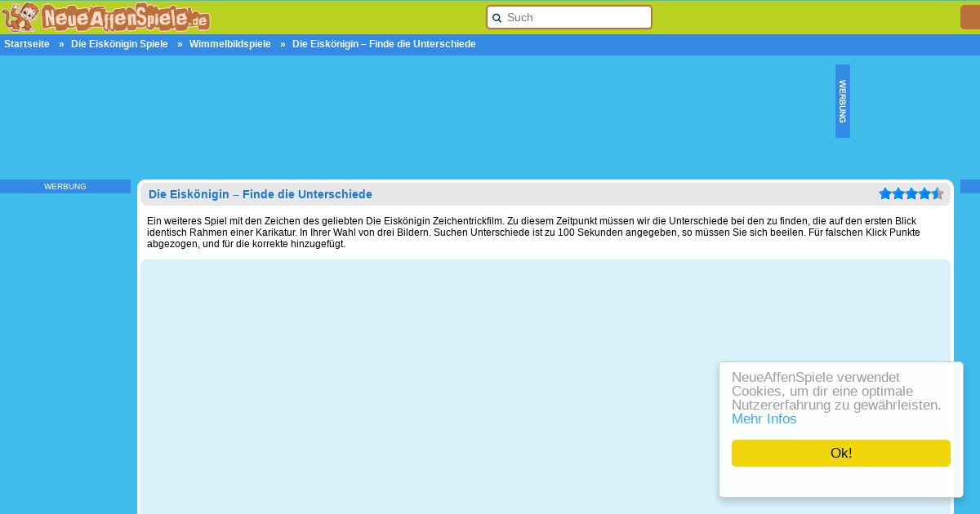Viewport: 980px width, 514px height.
Task: Click the NeueAffenSpiele.de monkey logo
Action: coord(105,17)
